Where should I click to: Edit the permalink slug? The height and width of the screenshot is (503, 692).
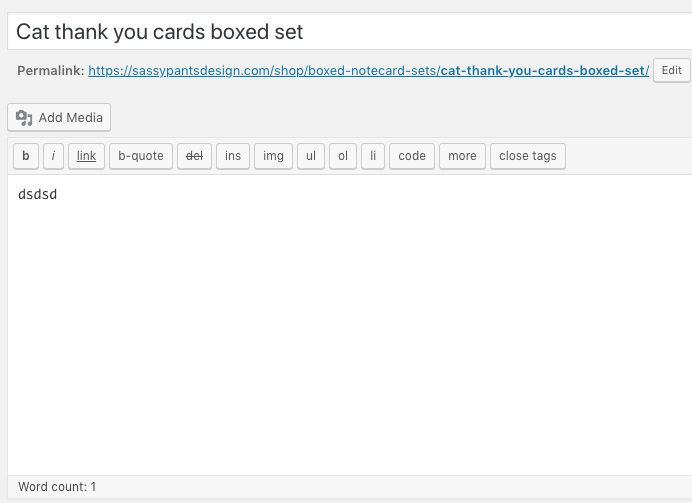click(x=671, y=70)
